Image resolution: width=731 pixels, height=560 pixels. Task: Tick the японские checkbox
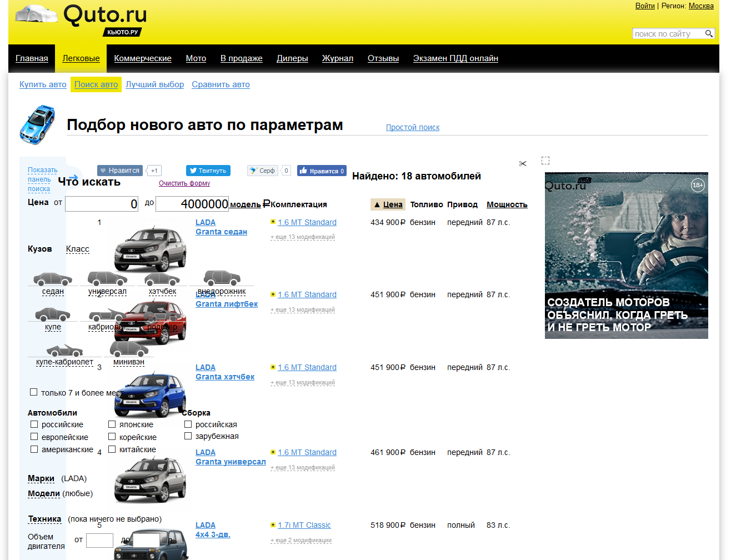pyautogui.click(x=112, y=424)
